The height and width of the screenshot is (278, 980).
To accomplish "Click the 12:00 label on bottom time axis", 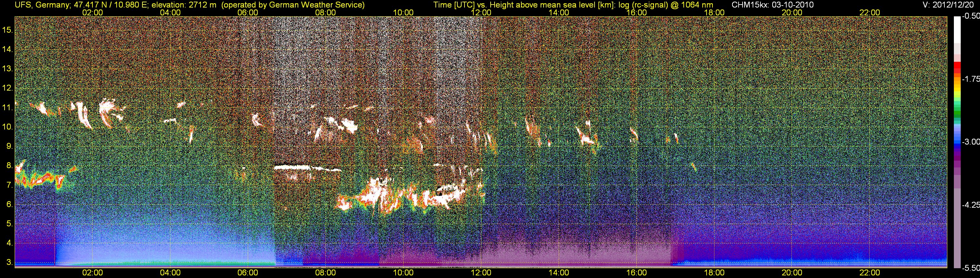I will tap(481, 273).
